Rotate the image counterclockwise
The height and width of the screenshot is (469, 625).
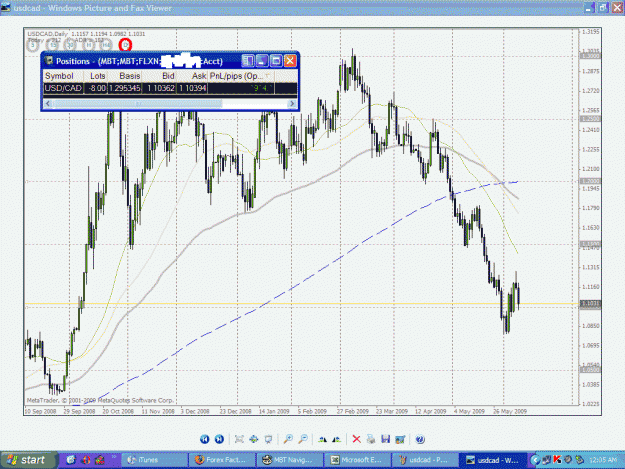click(337, 439)
